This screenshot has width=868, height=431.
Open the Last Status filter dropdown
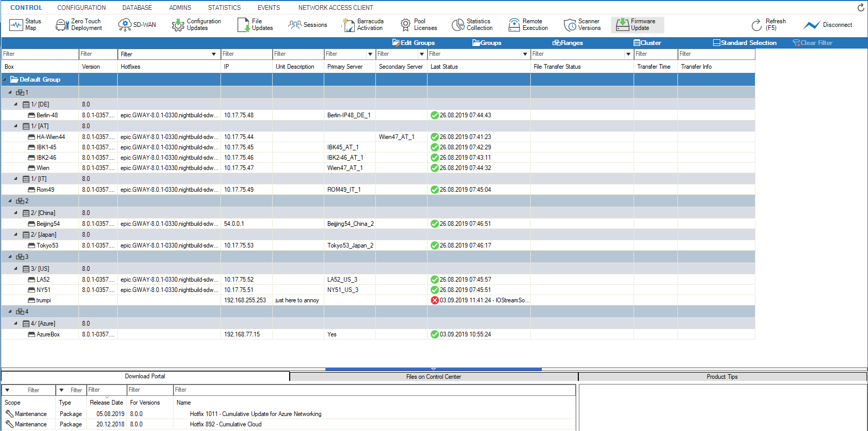point(525,54)
